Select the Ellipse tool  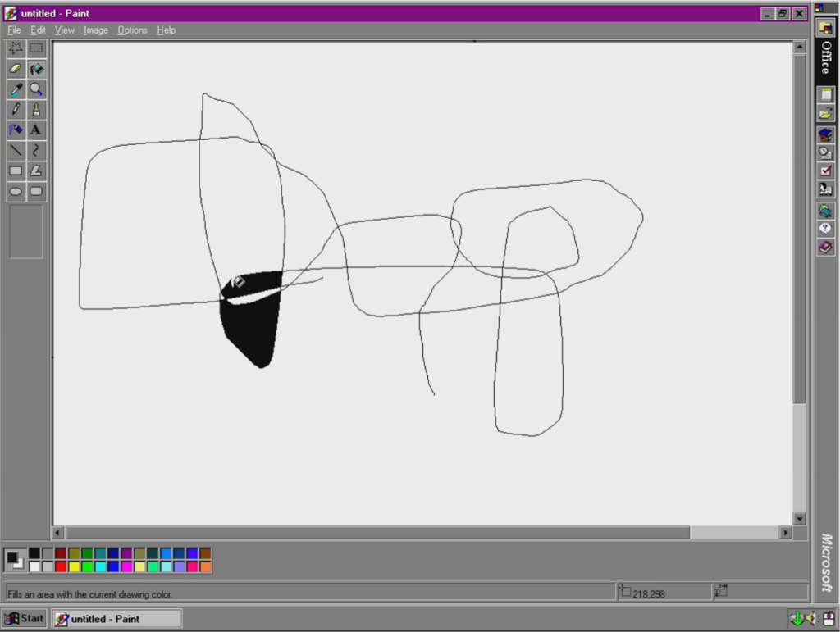pyautogui.click(x=16, y=192)
